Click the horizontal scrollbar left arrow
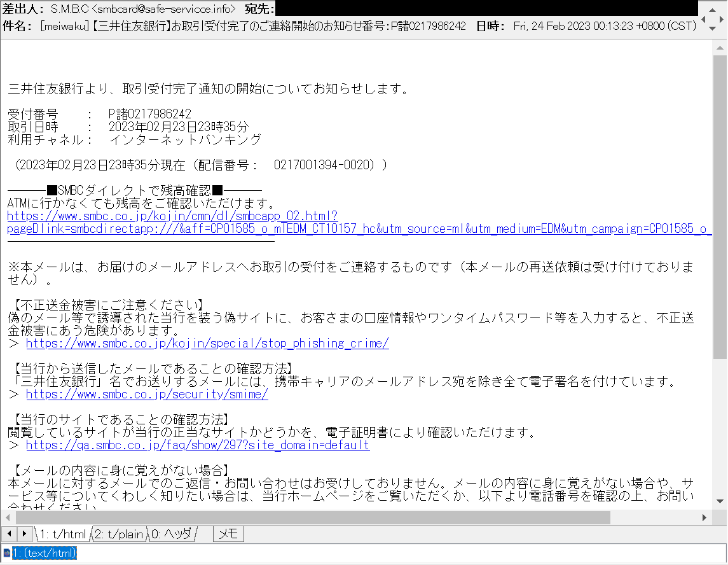The image size is (728, 565). tap(8, 518)
